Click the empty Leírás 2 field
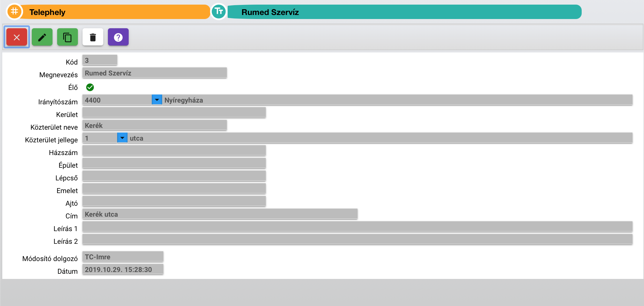Screen dimensions: 644x306 (357, 239)
